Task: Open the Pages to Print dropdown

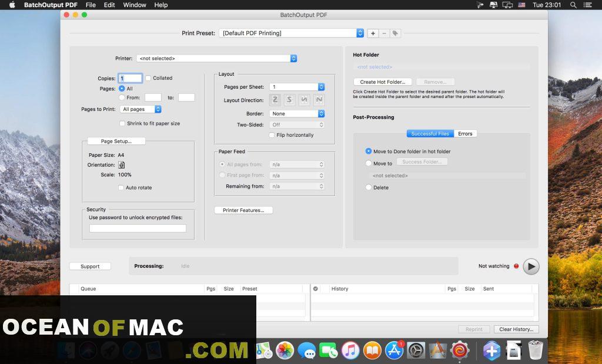Action: (x=141, y=109)
